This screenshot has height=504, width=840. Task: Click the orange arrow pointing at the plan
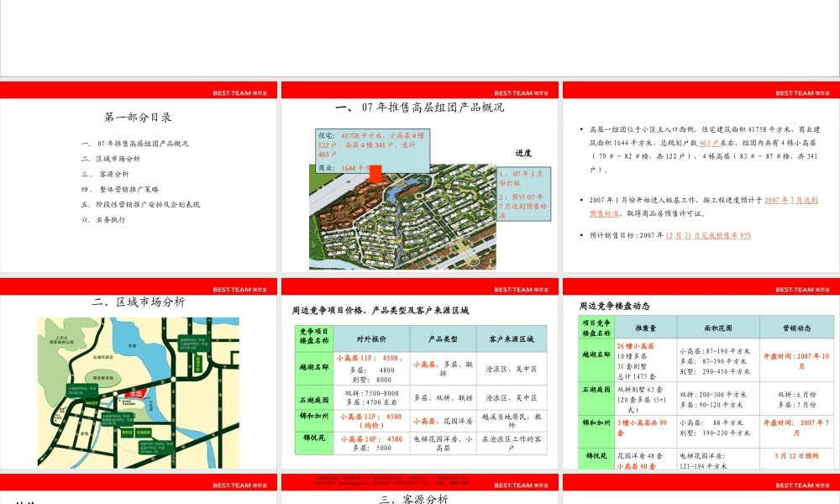click(x=375, y=176)
